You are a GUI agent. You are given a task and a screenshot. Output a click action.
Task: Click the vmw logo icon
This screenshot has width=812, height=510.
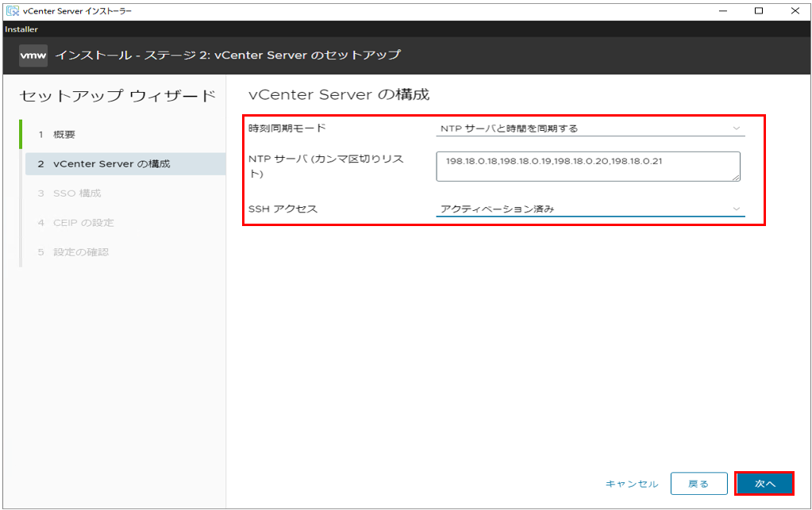(33, 56)
